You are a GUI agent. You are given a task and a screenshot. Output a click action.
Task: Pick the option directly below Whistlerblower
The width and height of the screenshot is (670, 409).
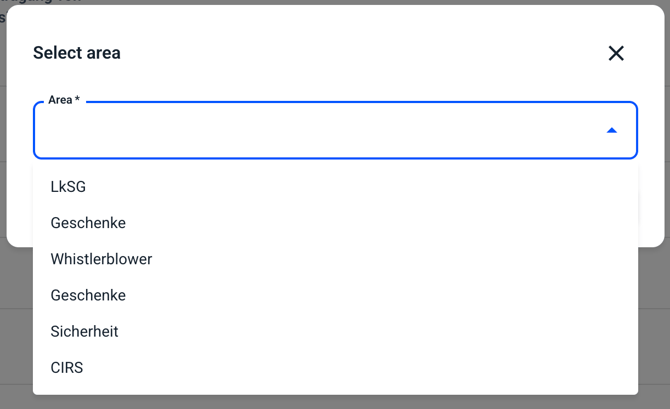(x=88, y=295)
